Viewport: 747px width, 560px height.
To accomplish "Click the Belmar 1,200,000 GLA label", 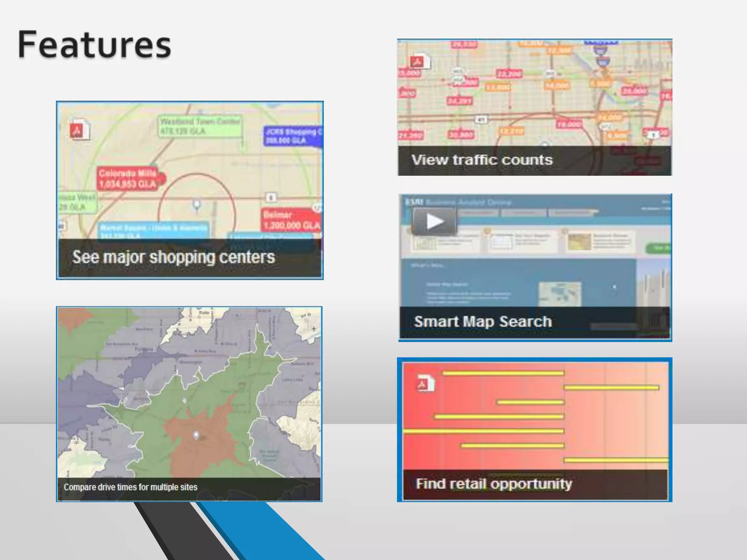I will point(291,220).
